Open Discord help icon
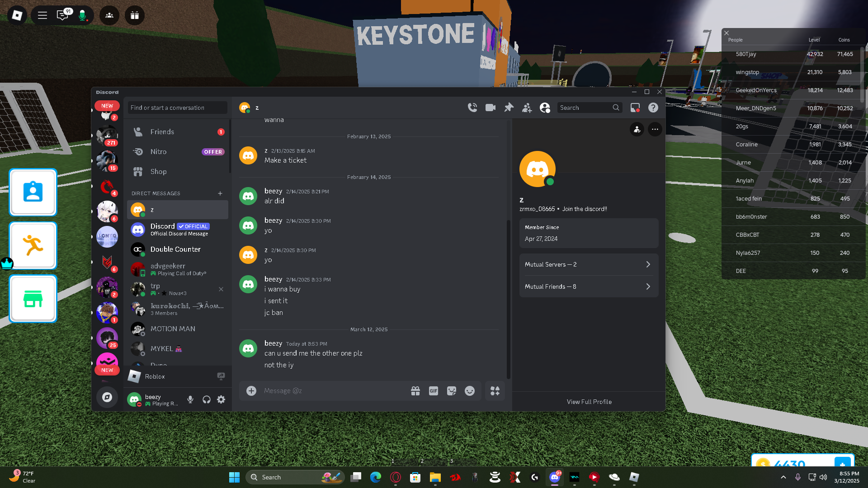The image size is (868, 488). 653,108
